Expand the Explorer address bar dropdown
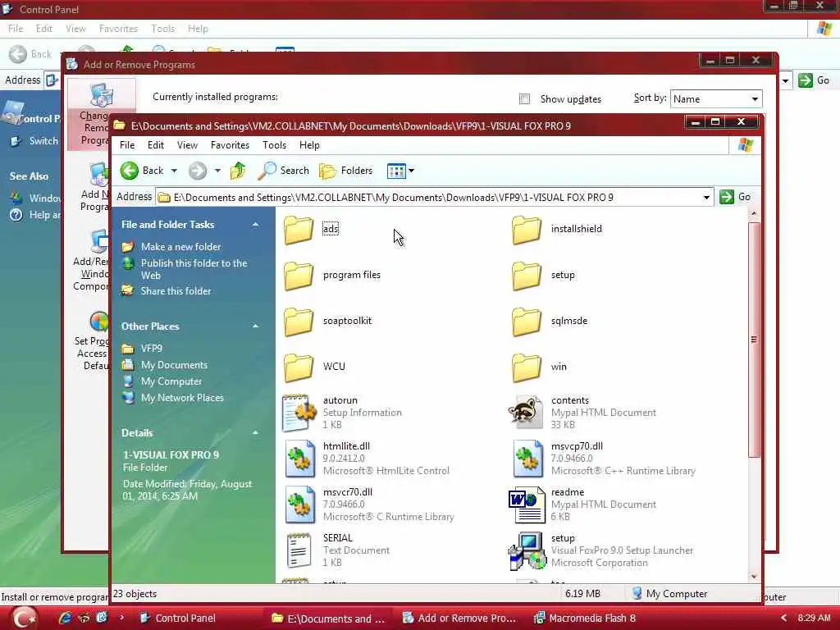Image resolution: width=840 pixels, height=630 pixels. (706, 198)
